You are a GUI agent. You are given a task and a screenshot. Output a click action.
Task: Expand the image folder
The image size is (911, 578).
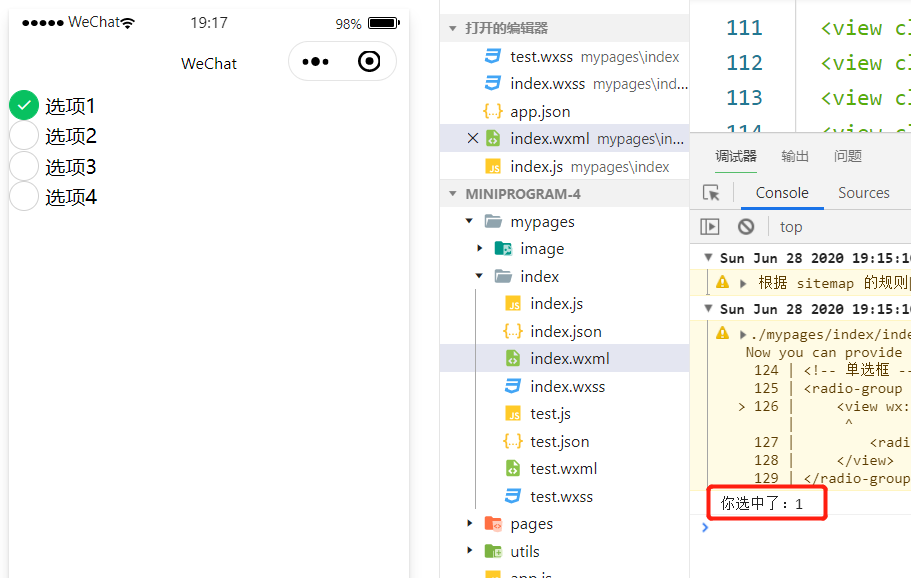(479, 249)
